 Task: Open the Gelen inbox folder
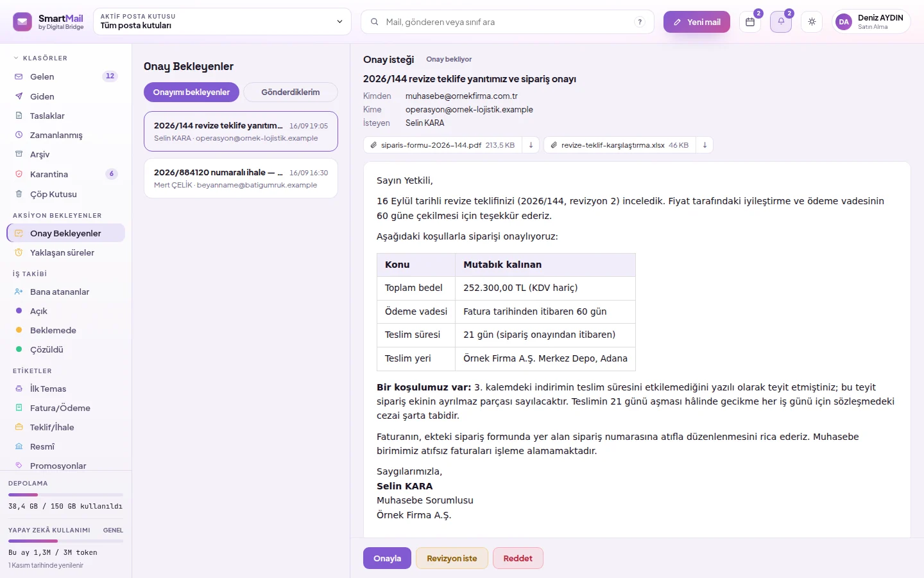tap(65, 76)
